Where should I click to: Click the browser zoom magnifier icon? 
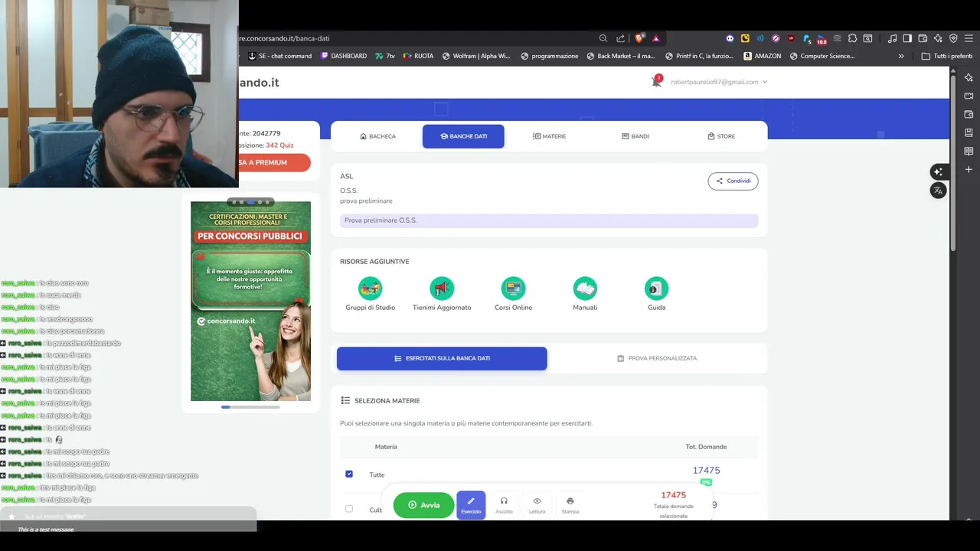coord(603,38)
